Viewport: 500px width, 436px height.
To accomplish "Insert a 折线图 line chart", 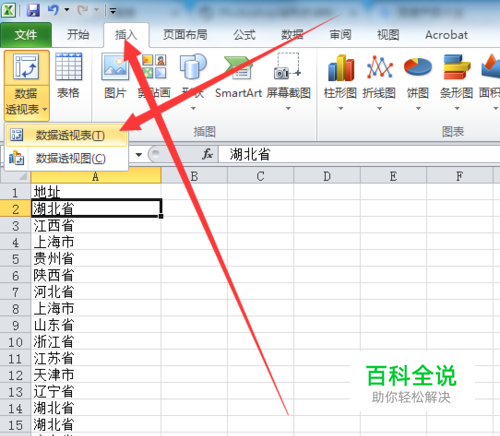I will (379, 68).
